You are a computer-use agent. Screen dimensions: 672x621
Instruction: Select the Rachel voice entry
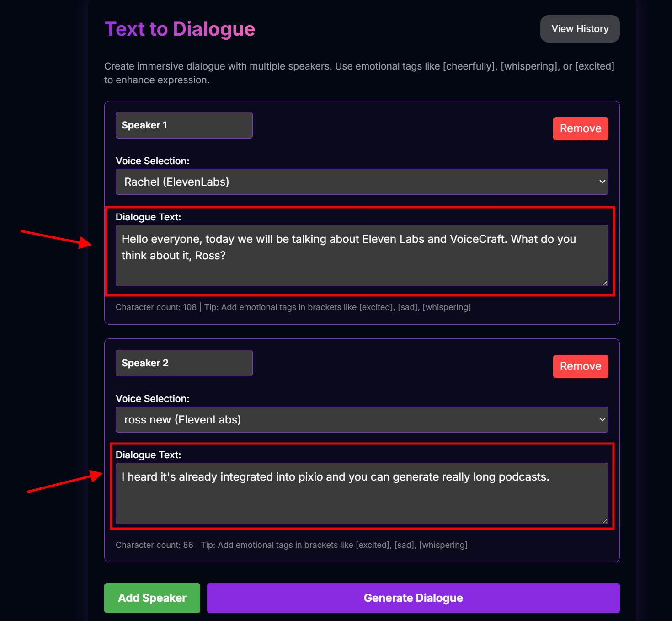177,182
